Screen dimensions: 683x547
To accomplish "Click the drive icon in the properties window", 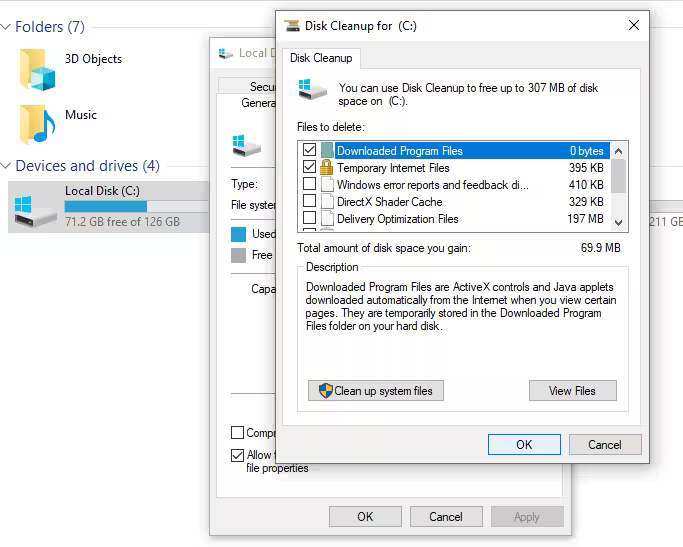I will pos(246,146).
